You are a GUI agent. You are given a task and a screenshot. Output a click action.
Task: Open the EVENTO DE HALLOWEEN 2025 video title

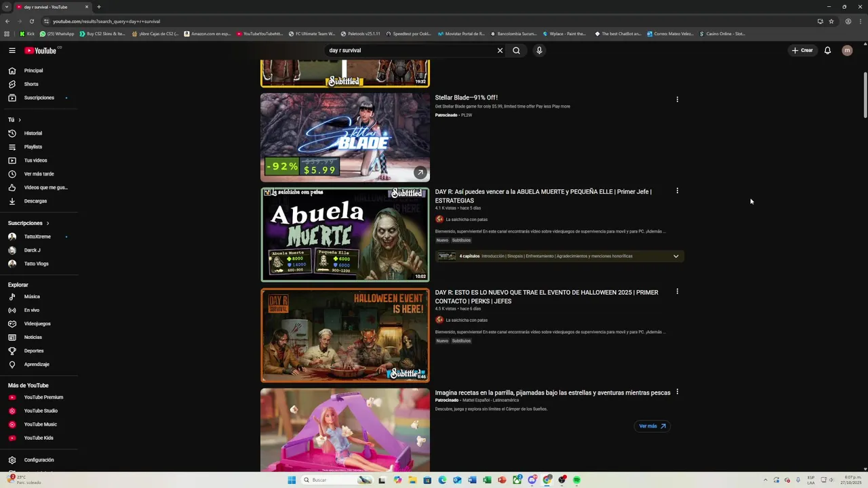(547, 297)
